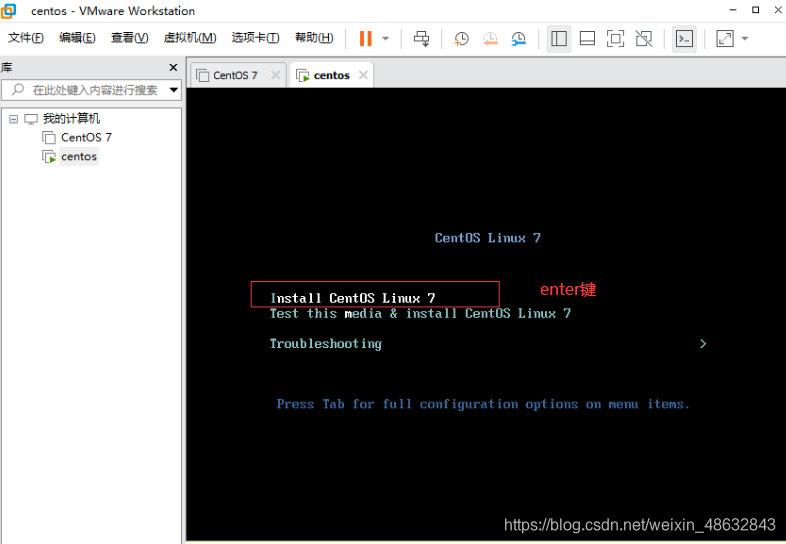
Task: Open the 编辑(E) menu
Action: [x=77, y=38]
